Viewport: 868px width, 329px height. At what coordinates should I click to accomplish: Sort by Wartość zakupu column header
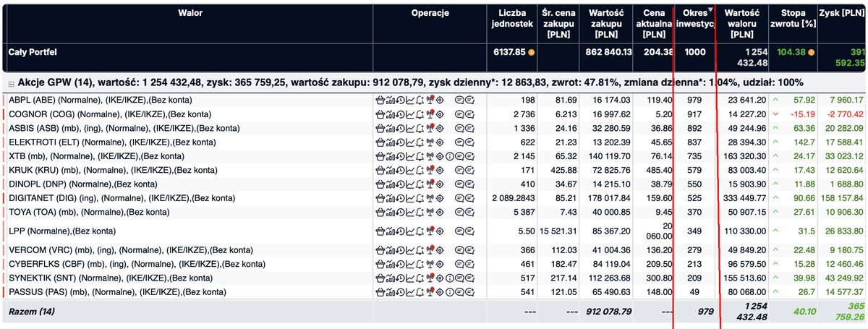(x=605, y=23)
